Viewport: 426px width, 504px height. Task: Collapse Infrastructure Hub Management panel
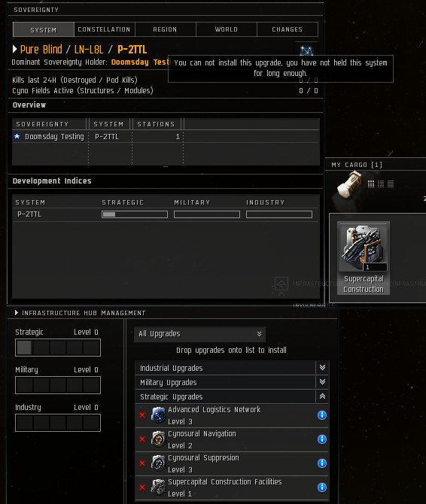pos(17,313)
